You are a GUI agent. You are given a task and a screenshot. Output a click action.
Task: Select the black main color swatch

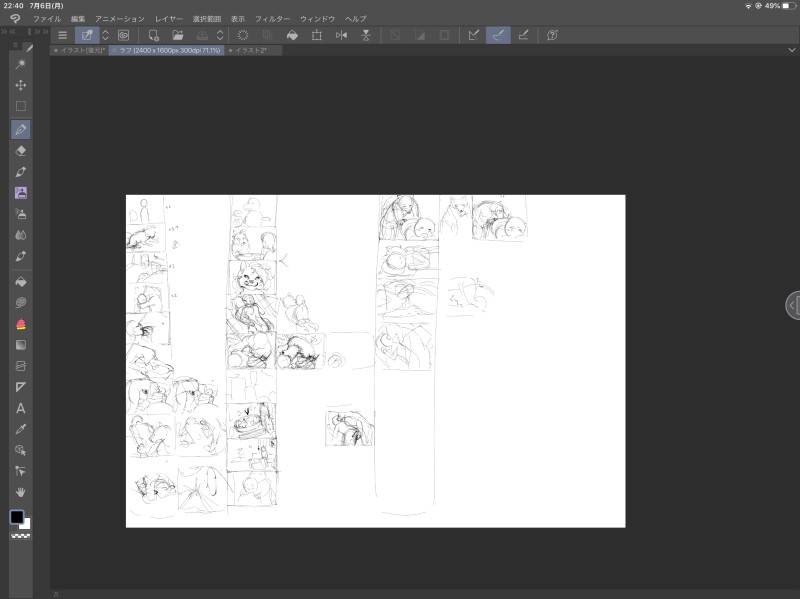click(x=17, y=517)
